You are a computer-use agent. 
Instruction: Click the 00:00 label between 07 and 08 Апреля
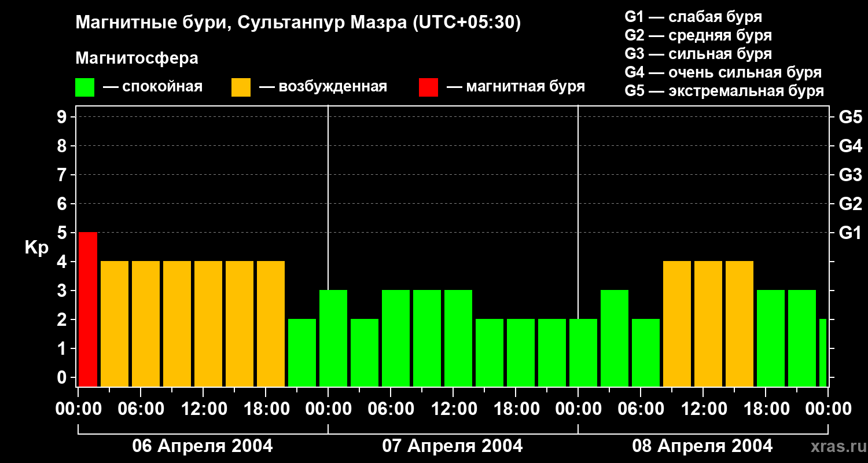click(578, 409)
